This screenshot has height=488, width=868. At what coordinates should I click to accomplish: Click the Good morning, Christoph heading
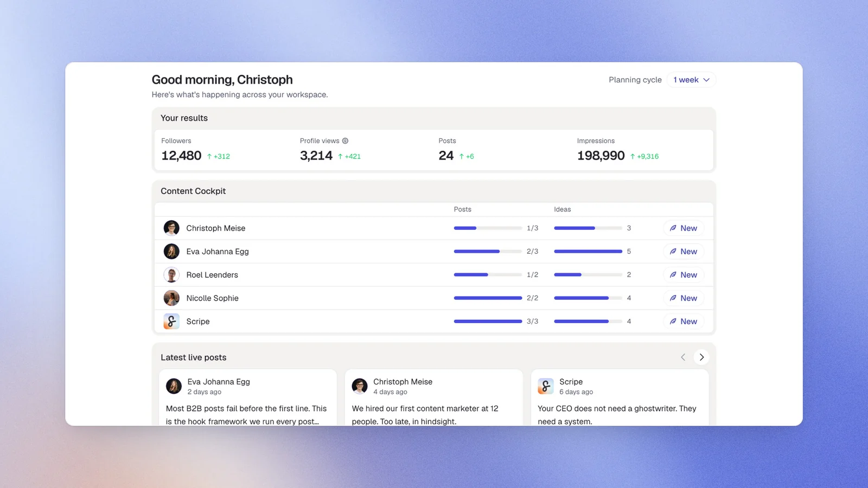coord(222,80)
